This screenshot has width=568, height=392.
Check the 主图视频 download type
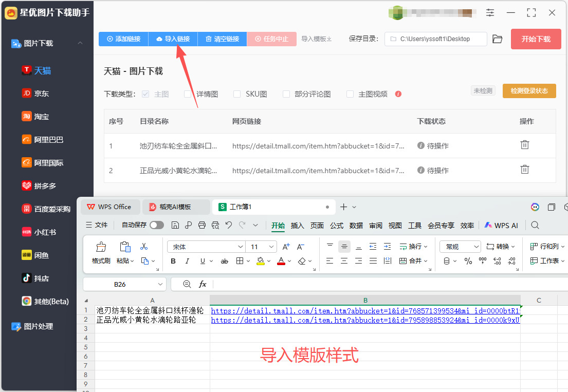(350, 94)
